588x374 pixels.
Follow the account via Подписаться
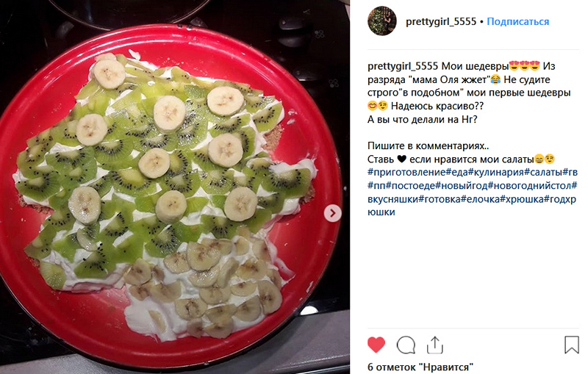coord(518,21)
